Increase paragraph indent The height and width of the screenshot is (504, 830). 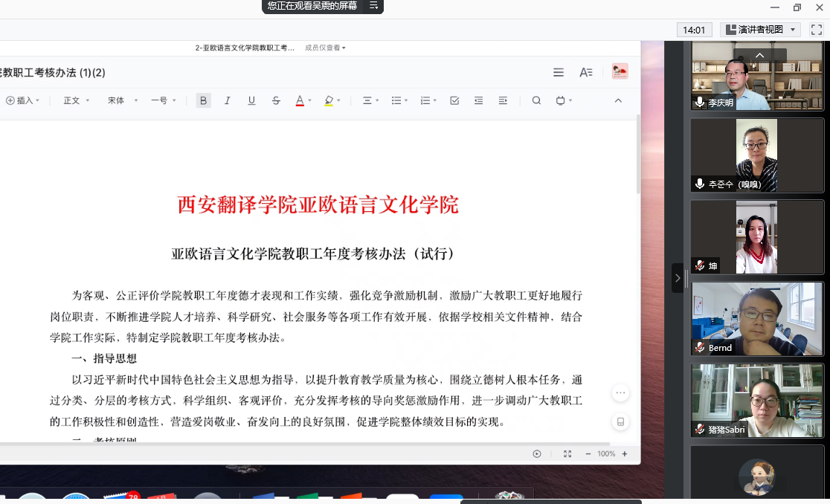pos(503,100)
